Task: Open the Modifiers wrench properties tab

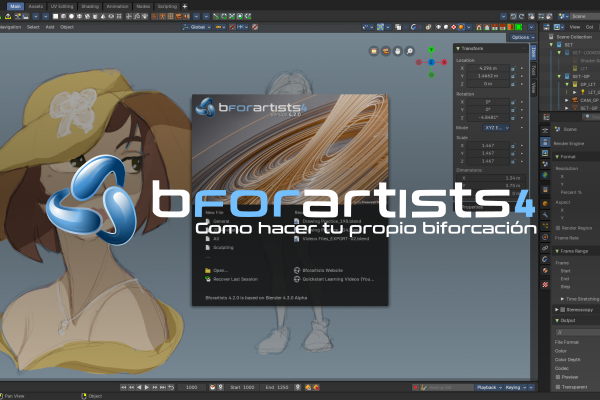Action: click(545, 215)
